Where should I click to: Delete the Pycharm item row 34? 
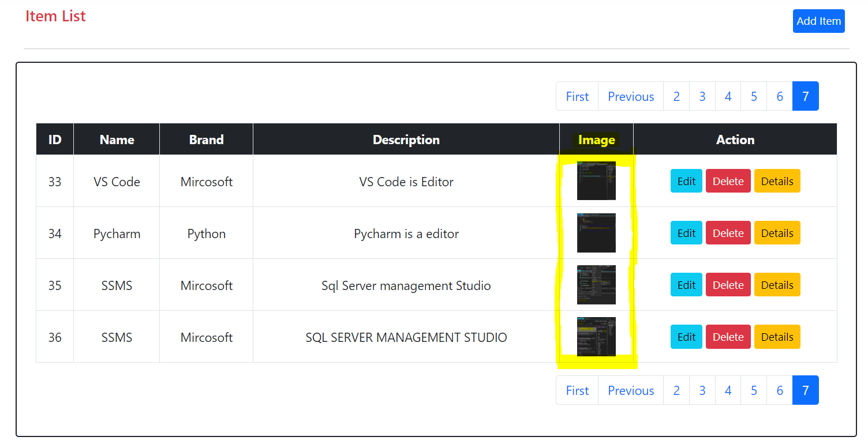click(728, 233)
